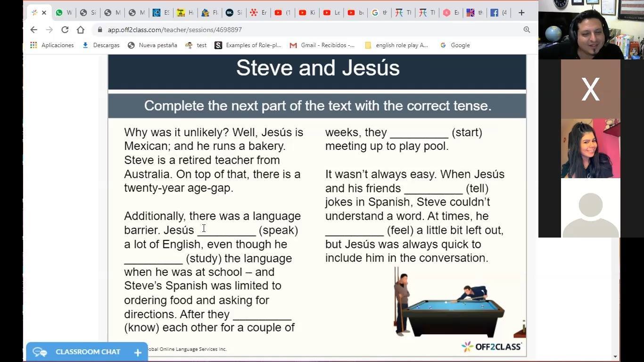This screenshot has height=362, width=644.
Task: Open the tab with UK flag icon
Action: tap(475, 13)
